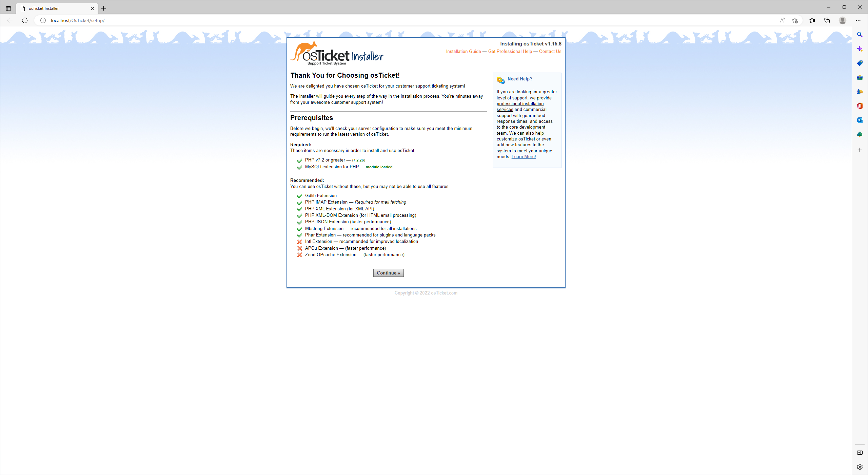The height and width of the screenshot is (475, 868).
Task: Click the green checkmark for GdLib Extension
Action: [x=299, y=195]
